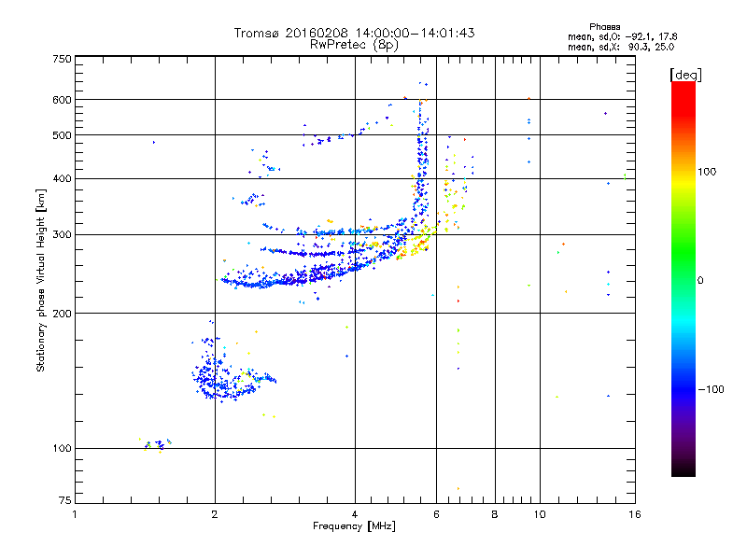Viewport: 747px width, 560px height.
Task: Click the y-axis tick label '400'
Action: tap(62, 178)
